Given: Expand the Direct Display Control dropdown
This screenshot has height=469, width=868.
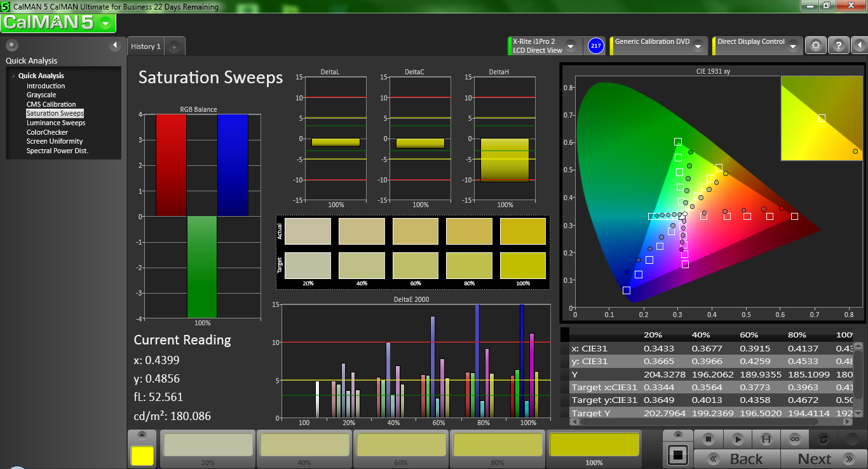Looking at the screenshot, I should [x=792, y=46].
